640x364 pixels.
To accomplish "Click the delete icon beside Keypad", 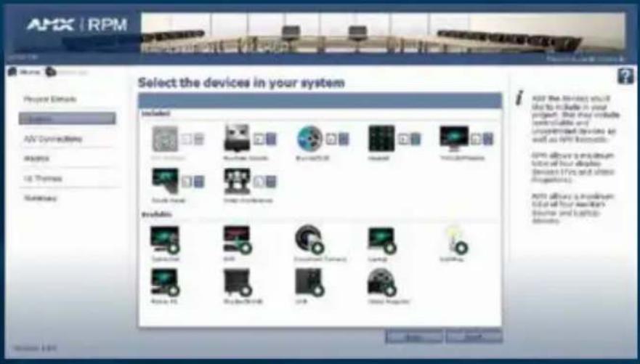I will [x=415, y=139].
